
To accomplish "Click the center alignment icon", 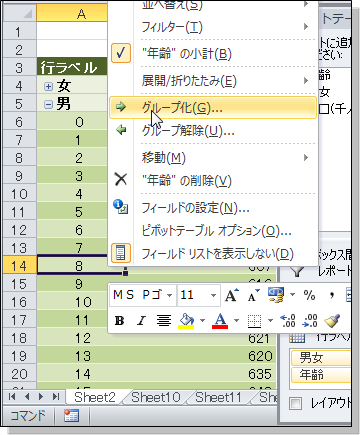I will pyautogui.click(x=164, y=320).
